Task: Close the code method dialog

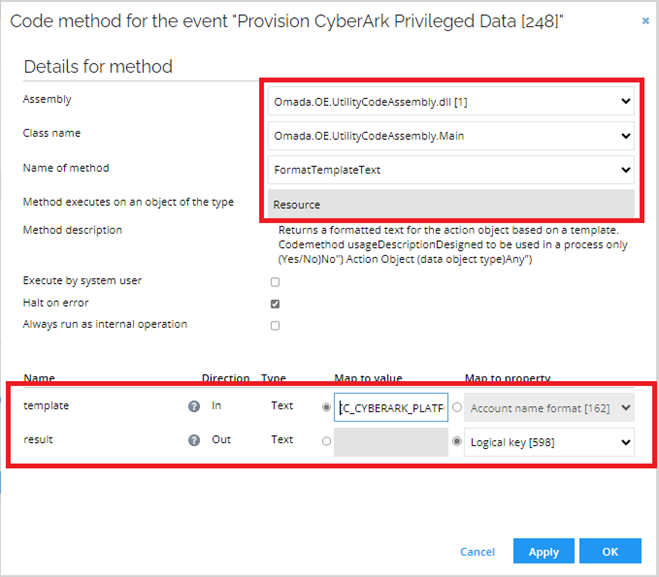Action: 646,21
